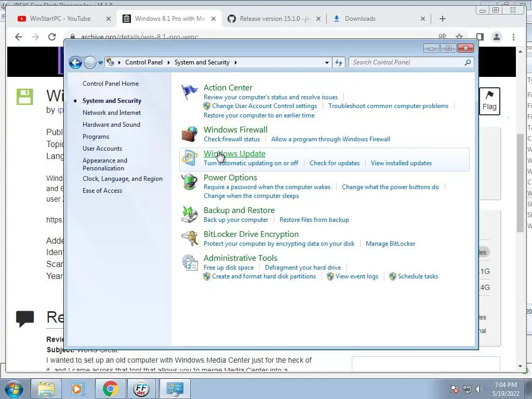The image size is (532, 399).
Task: Open Programs category
Action: pyautogui.click(x=96, y=137)
